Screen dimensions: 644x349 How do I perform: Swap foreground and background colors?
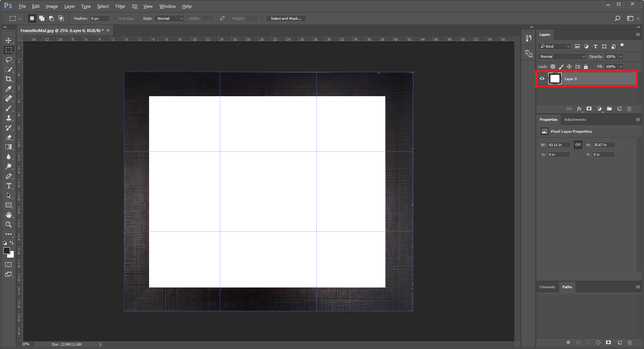pos(12,243)
